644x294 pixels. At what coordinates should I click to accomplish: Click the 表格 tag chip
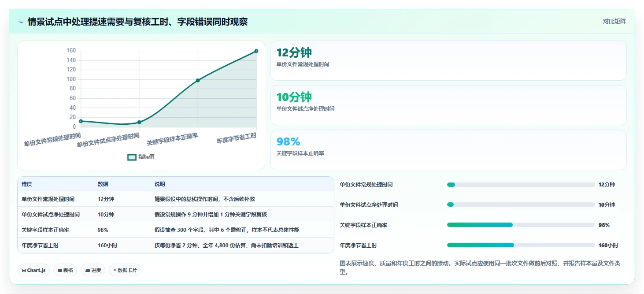tap(65, 270)
